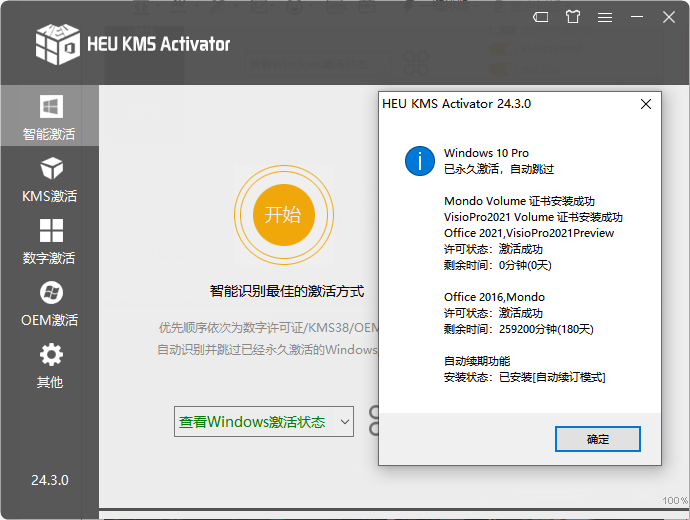The width and height of the screenshot is (690, 520).
Task: Confirm the dialog with 确定 button
Action: 597,439
